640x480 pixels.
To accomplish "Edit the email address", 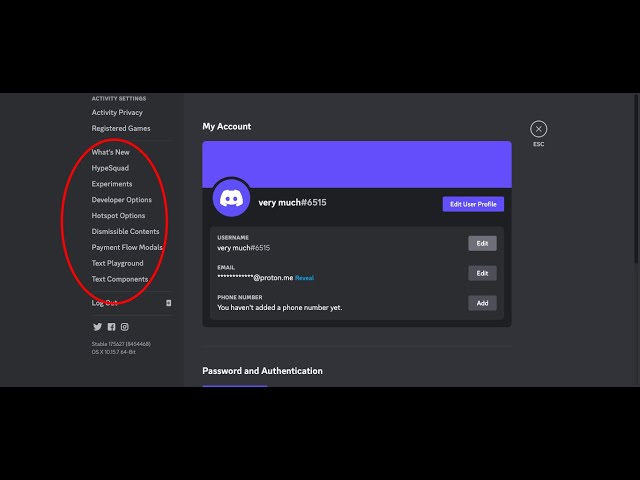I will coord(482,273).
